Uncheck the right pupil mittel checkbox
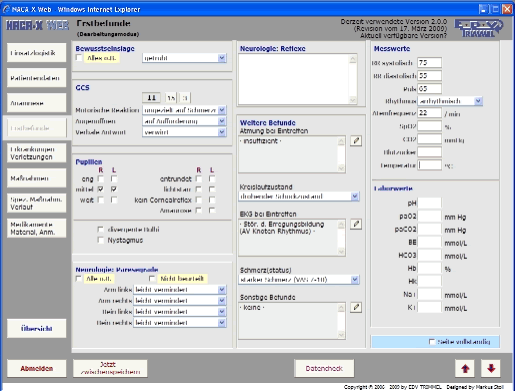This screenshot has width=515, height=391. click(x=100, y=189)
